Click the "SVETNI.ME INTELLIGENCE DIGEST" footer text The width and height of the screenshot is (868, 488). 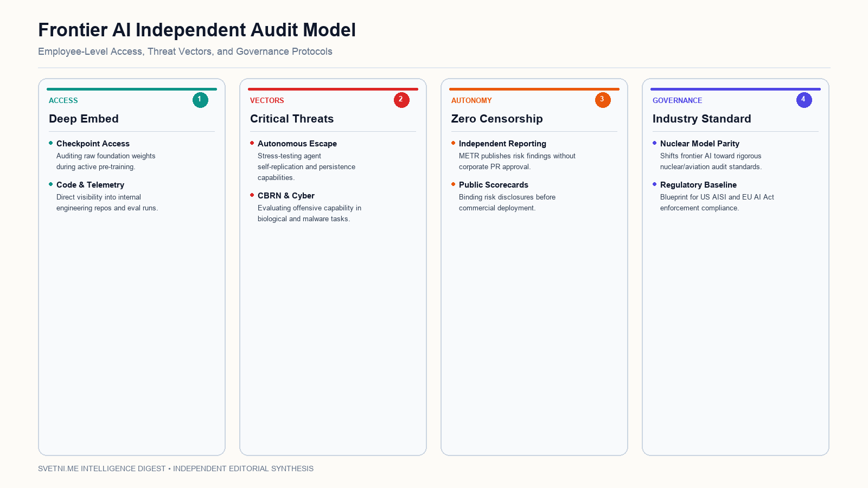176,468
